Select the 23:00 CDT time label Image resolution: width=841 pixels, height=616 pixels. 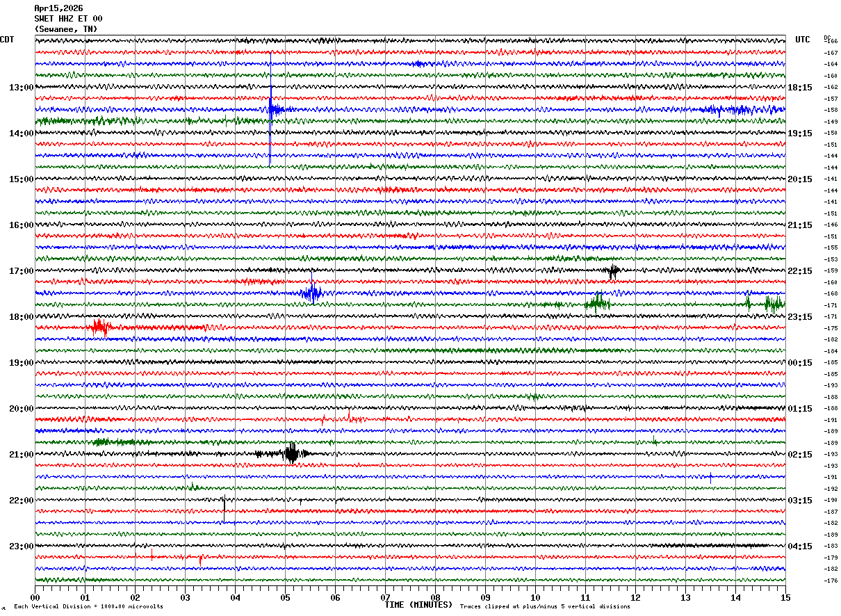(21, 546)
